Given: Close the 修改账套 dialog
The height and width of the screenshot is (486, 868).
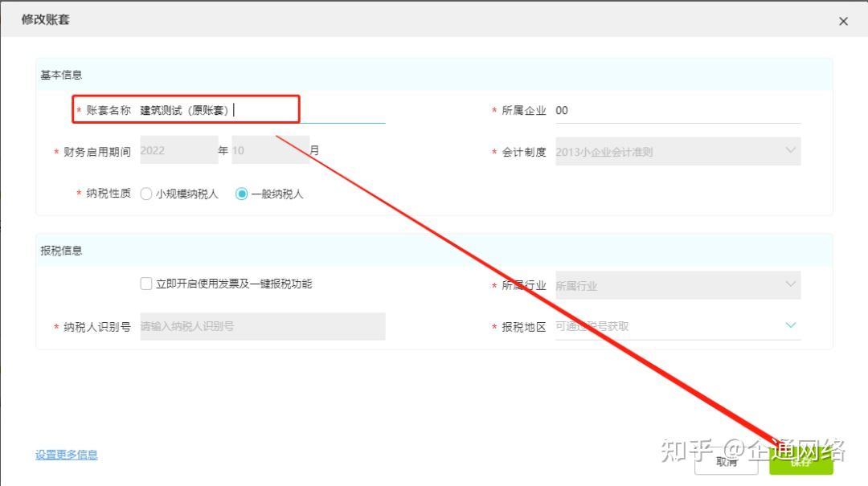Looking at the screenshot, I should coord(843,21).
